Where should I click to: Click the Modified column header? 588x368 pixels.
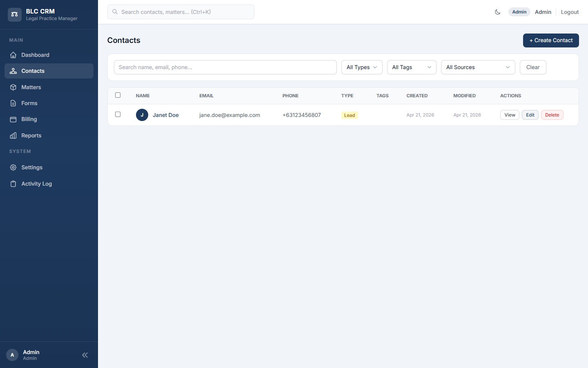[464, 96]
